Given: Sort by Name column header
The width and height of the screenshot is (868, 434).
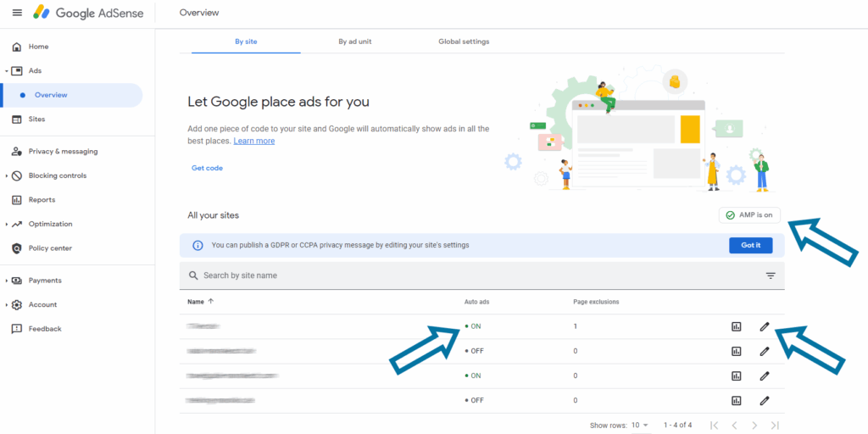Looking at the screenshot, I should point(200,302).
